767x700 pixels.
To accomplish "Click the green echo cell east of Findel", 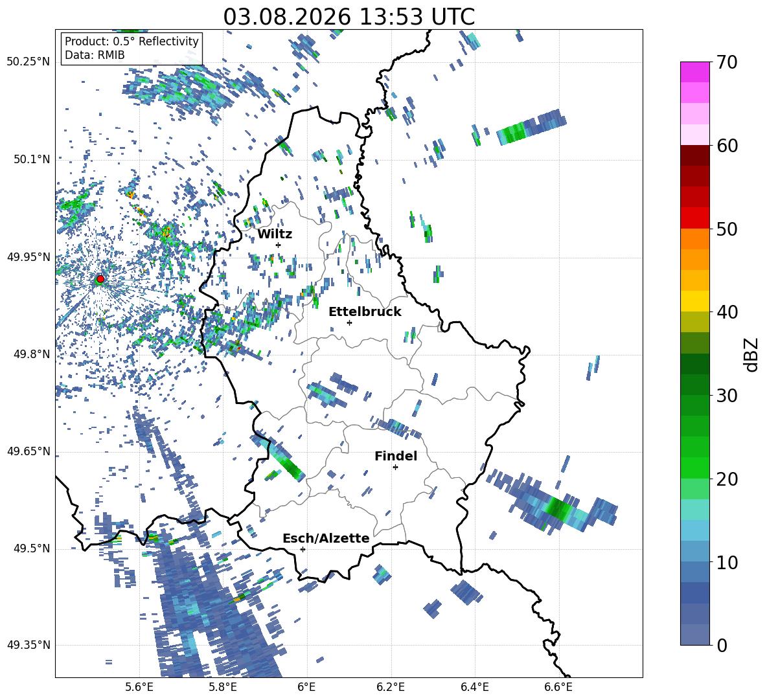I will point(558,508).
